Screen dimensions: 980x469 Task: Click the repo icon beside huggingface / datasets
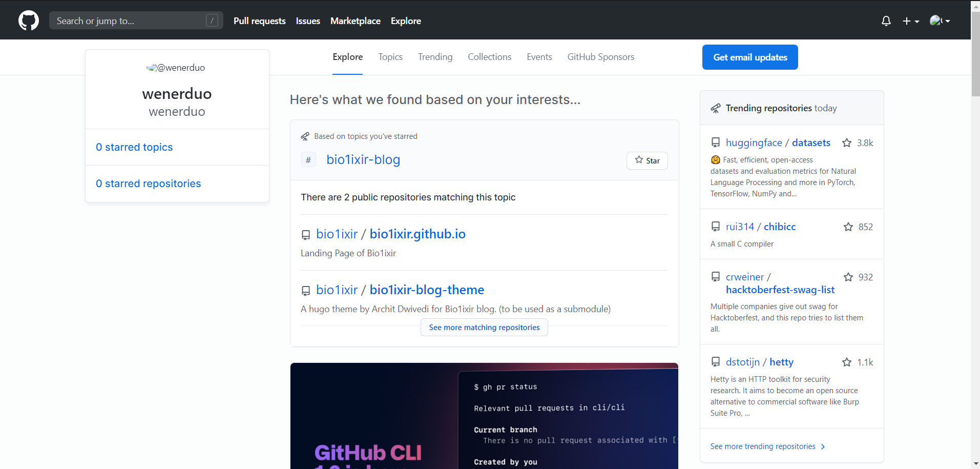[x=716, y=142]
